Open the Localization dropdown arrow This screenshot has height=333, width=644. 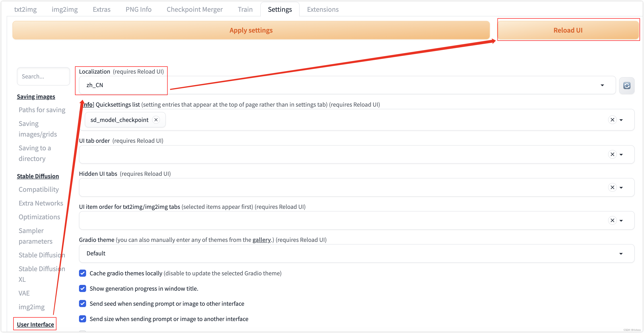[602, 85]
